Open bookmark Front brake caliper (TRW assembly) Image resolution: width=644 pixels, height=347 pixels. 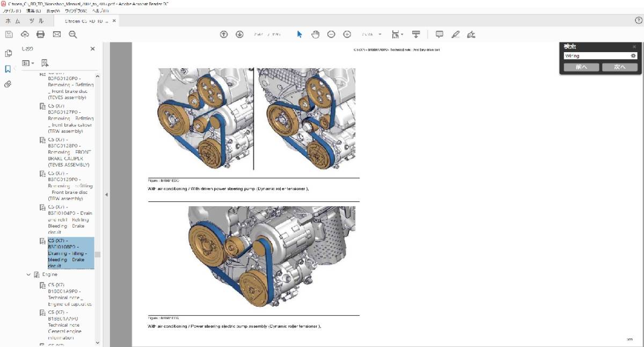point(71,118)
